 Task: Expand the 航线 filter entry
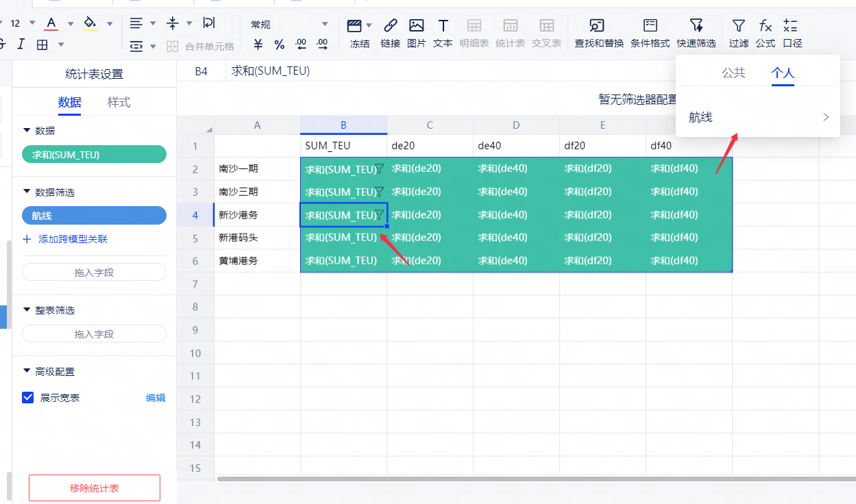click(x=758, y=117)
